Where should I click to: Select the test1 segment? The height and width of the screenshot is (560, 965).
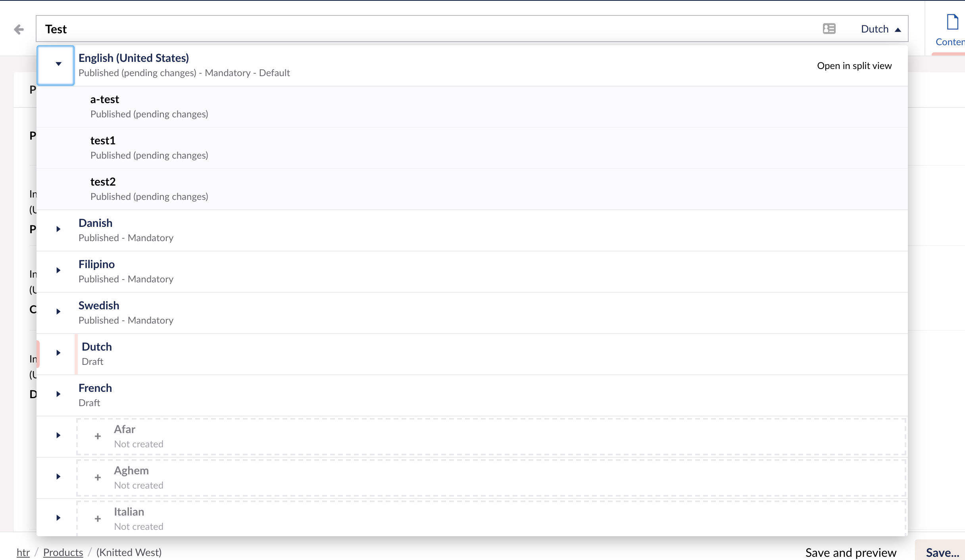tap(472, 148)
